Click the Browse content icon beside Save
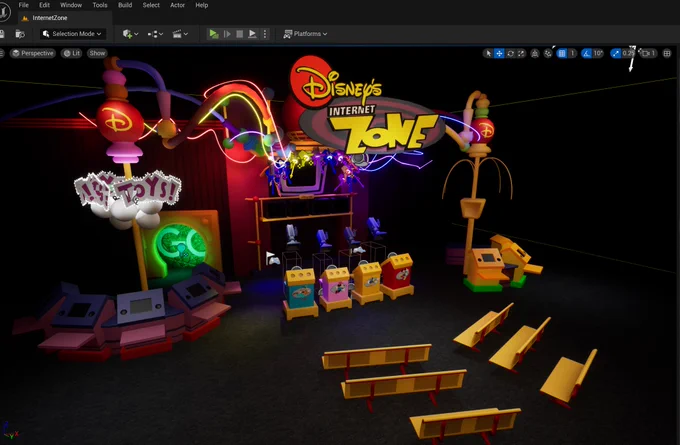Screen dimensions: 680x445 (x=20, y=34)
